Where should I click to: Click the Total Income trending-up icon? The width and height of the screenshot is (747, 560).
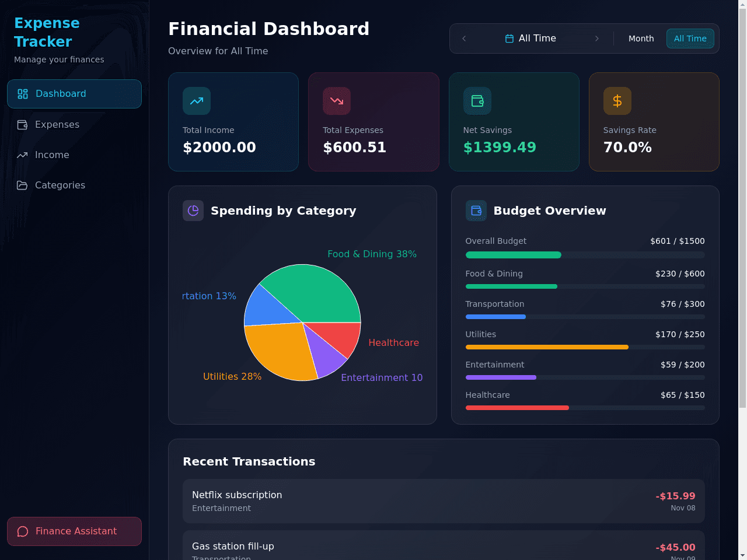click(x=197, y=101)
